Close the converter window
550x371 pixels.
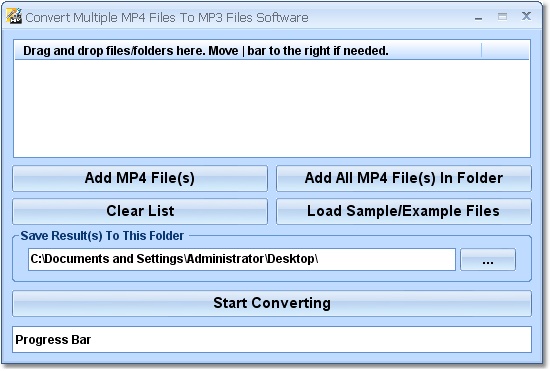(x=526, y=16)
